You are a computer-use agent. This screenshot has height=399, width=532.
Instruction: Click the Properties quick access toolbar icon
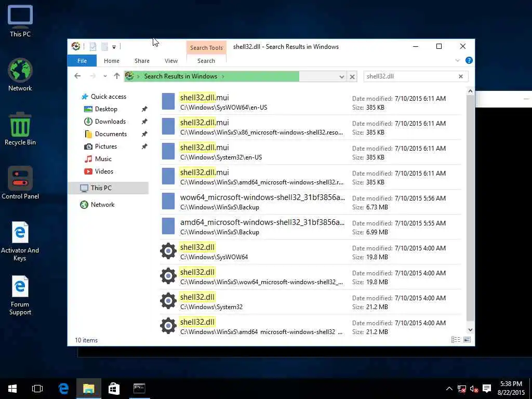pyautogui.click(x=93, y=46)
